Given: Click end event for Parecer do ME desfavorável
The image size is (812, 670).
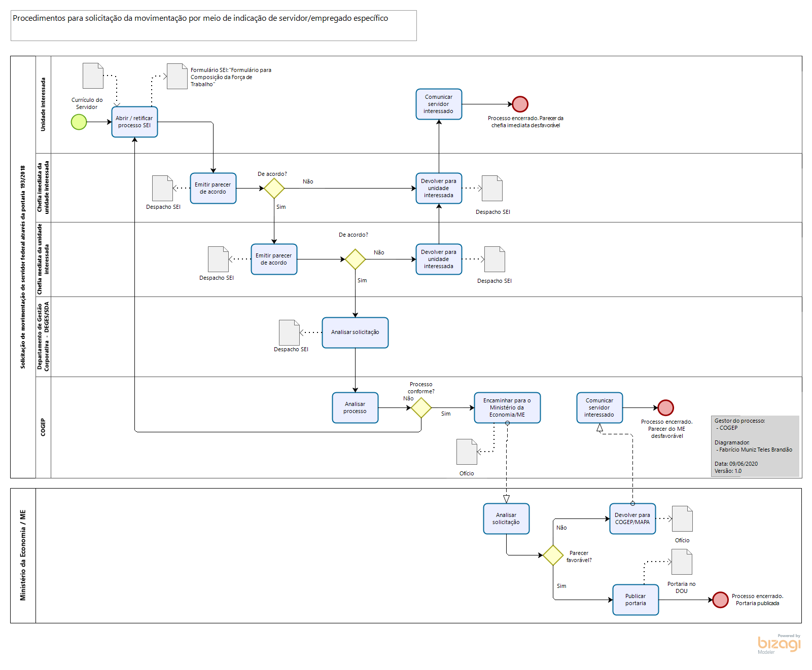Looking at the screenshot, I should point(665,407).
